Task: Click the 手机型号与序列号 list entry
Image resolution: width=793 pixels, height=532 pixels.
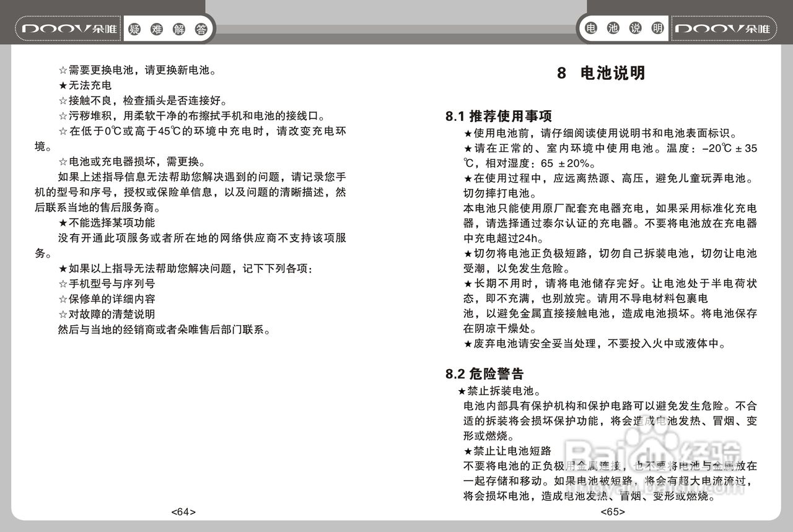Action: [x=106, y=284]
